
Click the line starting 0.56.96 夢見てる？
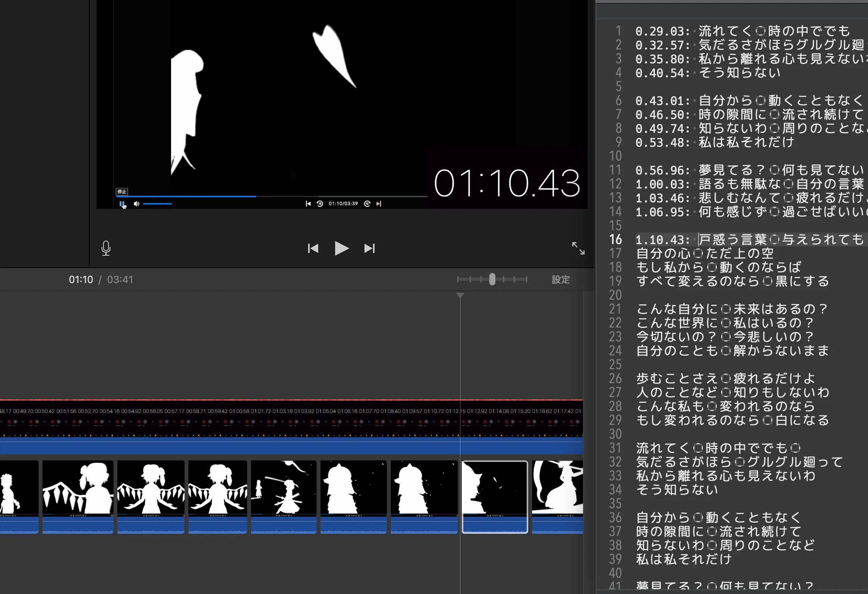click(750, 170)
